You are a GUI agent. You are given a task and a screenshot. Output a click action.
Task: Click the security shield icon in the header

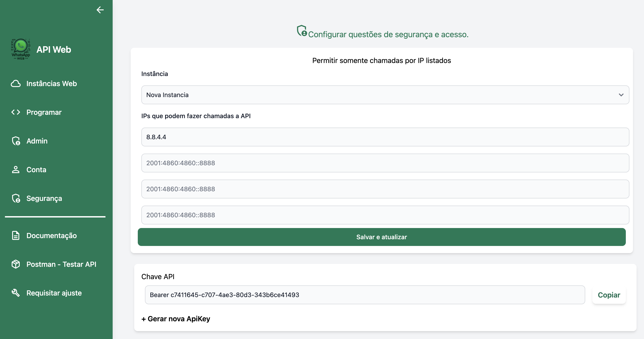pyautogui.click(x=302, y=31)
